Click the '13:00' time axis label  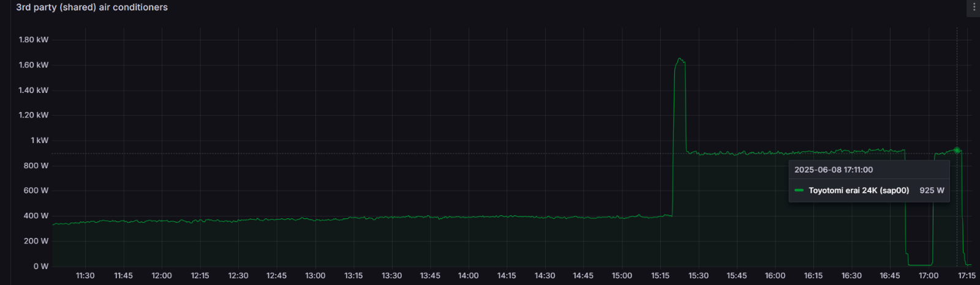[x=315, y=276]
